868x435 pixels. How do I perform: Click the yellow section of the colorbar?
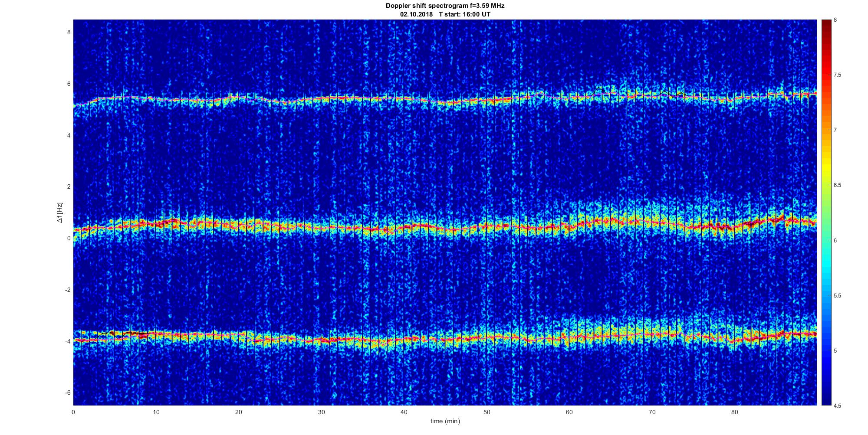point(826,167)
